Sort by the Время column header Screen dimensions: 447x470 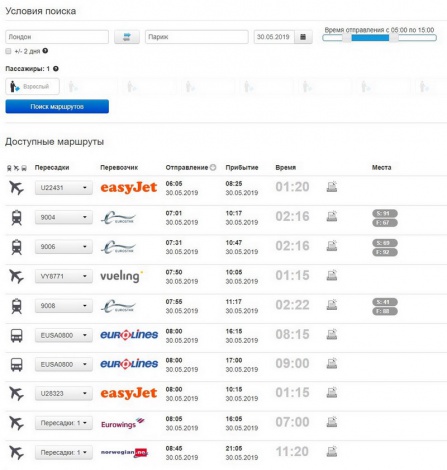pyautogui.click(x=286, y=167)
